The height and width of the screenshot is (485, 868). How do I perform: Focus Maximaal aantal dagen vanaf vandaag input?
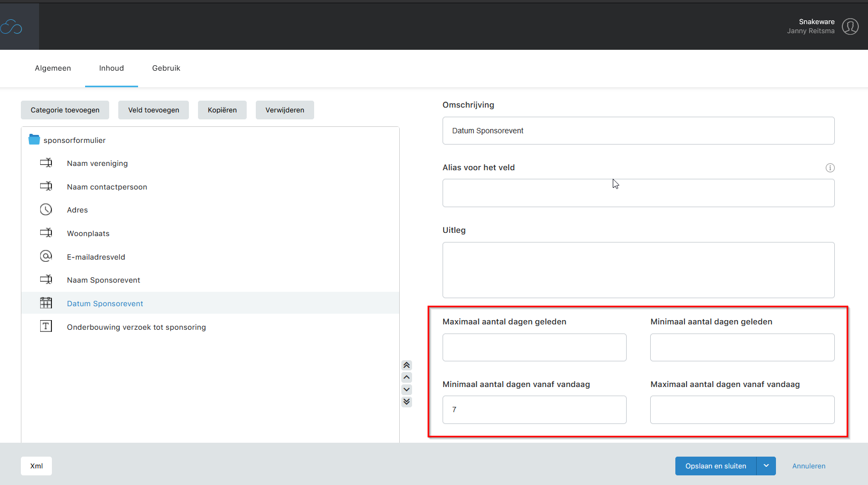pyautogui.click(x=742, y=410)
